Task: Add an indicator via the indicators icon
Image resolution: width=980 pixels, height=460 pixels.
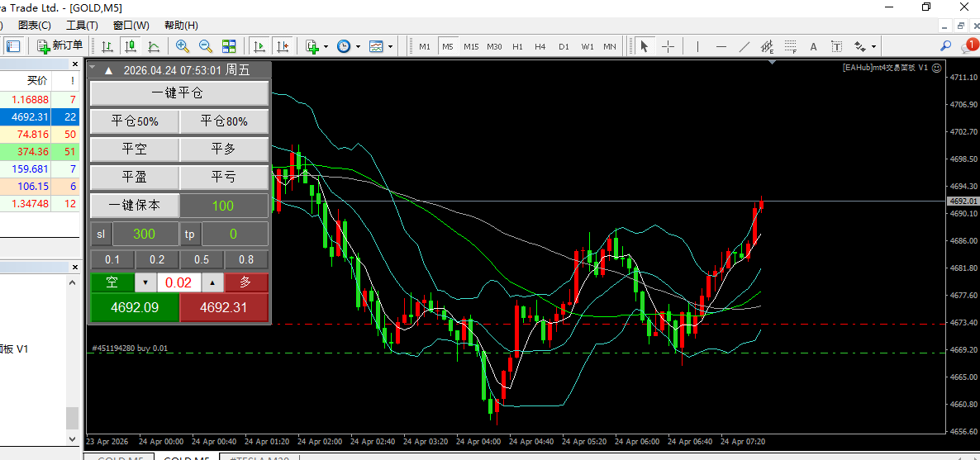Action: (312, 45)
